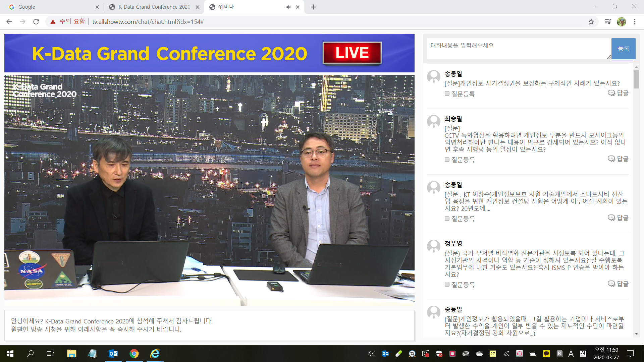Click the 주의 요함 security warning icon
644x362 pixels.
pos(53,22)
